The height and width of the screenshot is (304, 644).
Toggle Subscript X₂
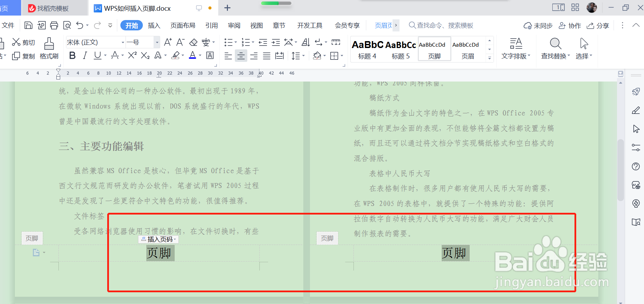point(145,56)
